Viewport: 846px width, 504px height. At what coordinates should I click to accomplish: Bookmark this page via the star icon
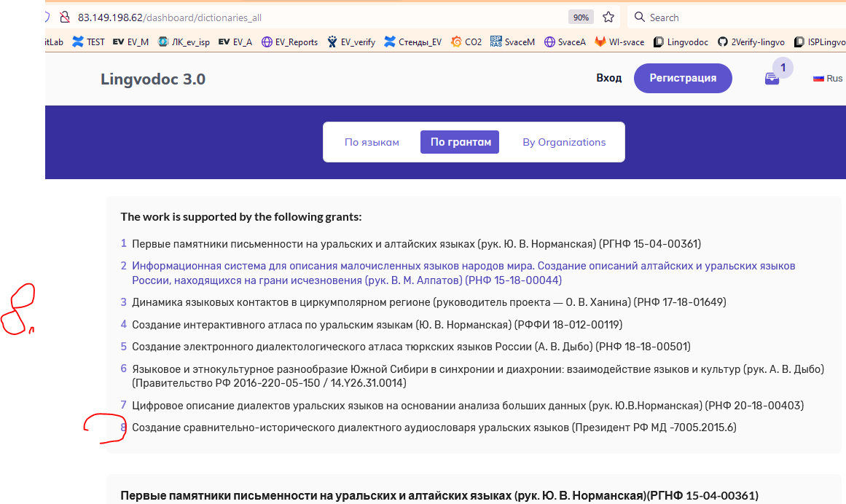pyautogui.click(x=608, y=16)
